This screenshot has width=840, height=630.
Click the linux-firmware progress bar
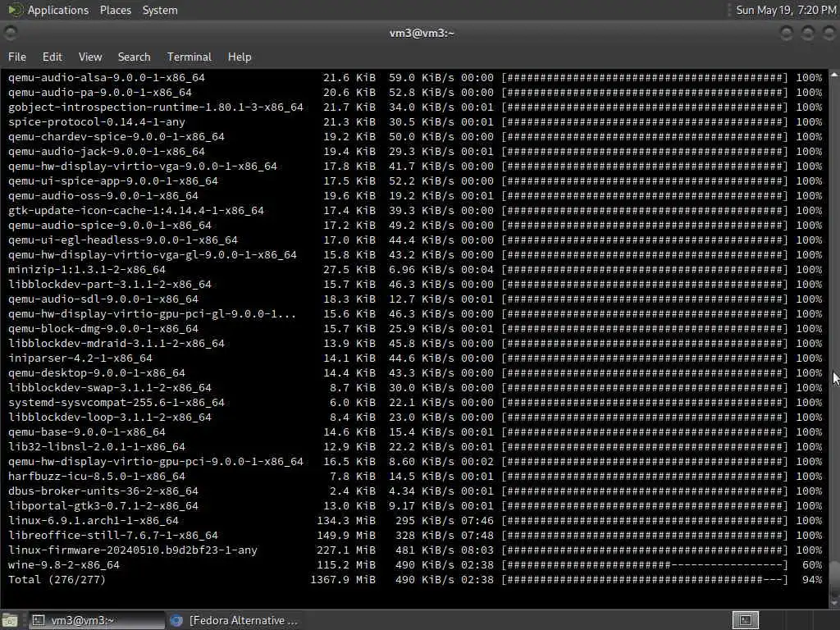(645, 550)
